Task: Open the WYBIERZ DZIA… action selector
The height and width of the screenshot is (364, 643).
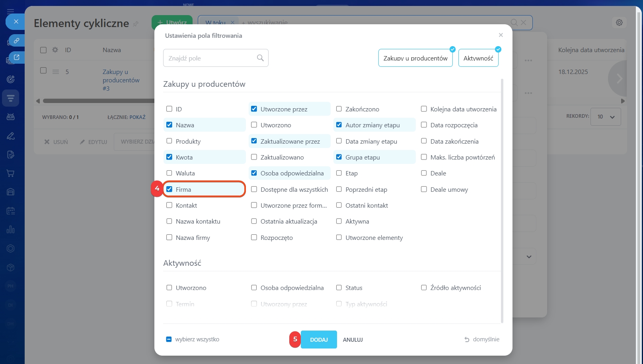Action: coord(134,142)
